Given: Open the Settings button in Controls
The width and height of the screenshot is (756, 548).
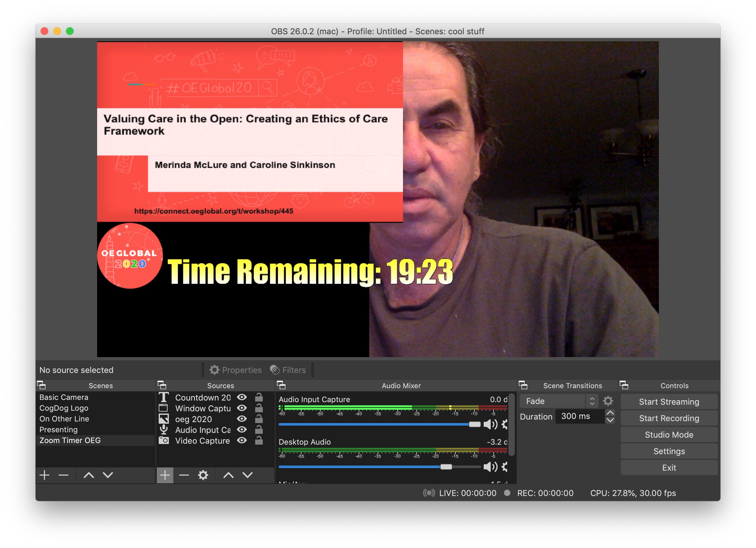Looking at the screenshot, I should click(x=669, y=451).
